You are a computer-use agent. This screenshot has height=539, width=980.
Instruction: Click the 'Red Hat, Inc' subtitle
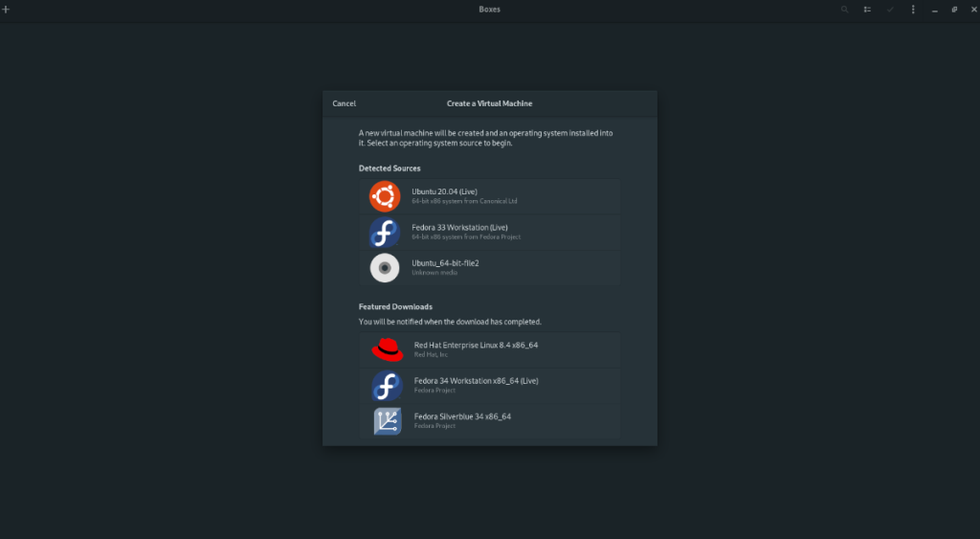(432, 354)
